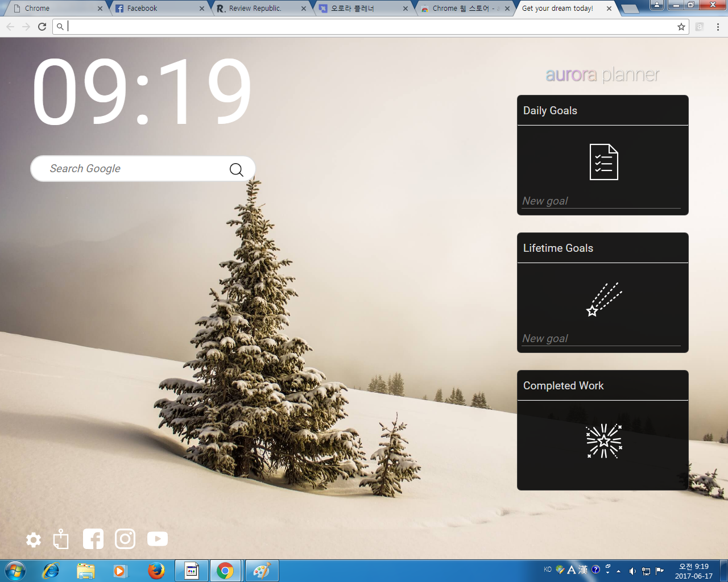
Task: Switch to the first Chrome tab
Action: pos(57,9)
